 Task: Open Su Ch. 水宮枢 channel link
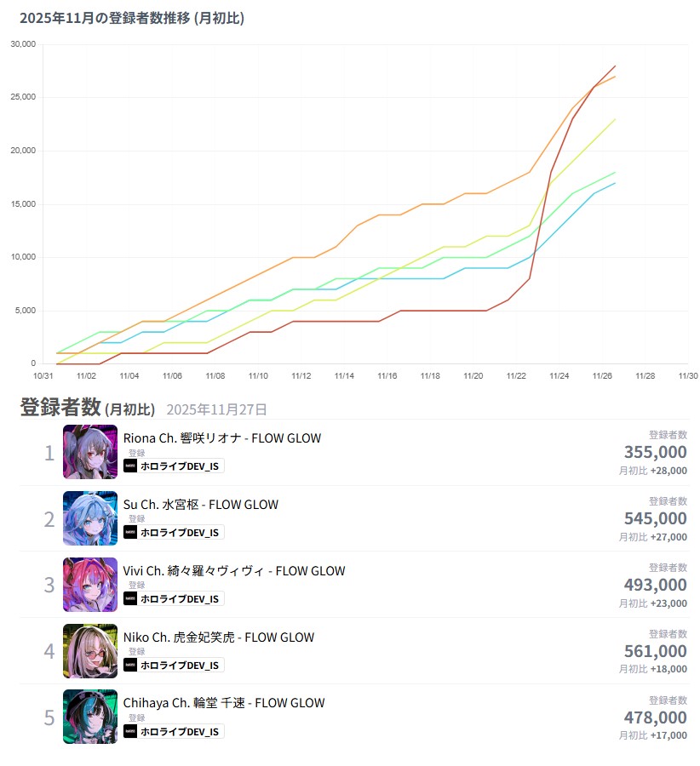tap(201, 505)
